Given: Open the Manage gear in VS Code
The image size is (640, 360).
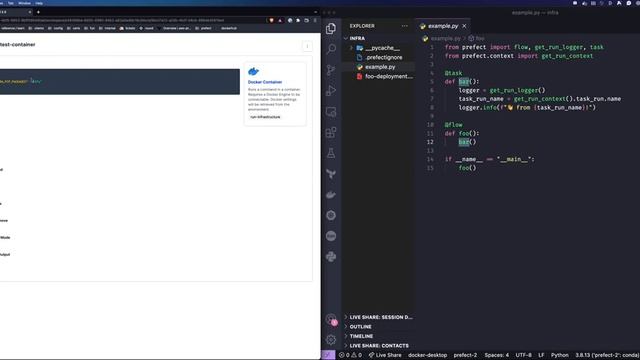Looking at the screenshot, I should (x=331, y=340).
